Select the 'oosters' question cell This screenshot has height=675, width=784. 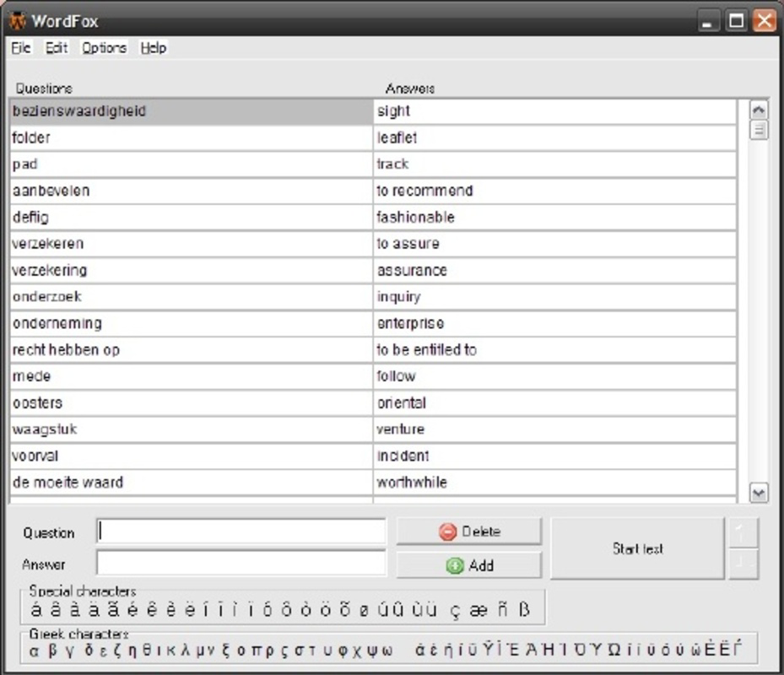(x=191, y=402)
